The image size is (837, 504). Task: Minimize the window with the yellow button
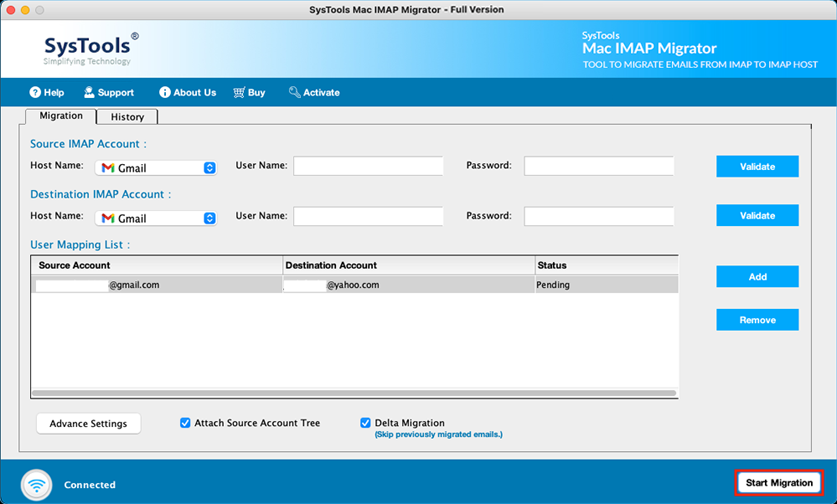25,9
